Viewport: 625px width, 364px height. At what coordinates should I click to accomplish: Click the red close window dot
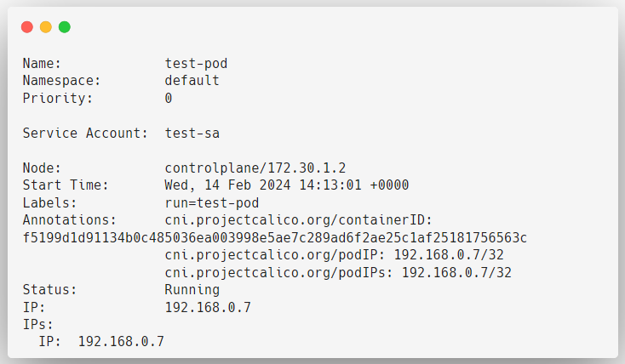(27, 27)
